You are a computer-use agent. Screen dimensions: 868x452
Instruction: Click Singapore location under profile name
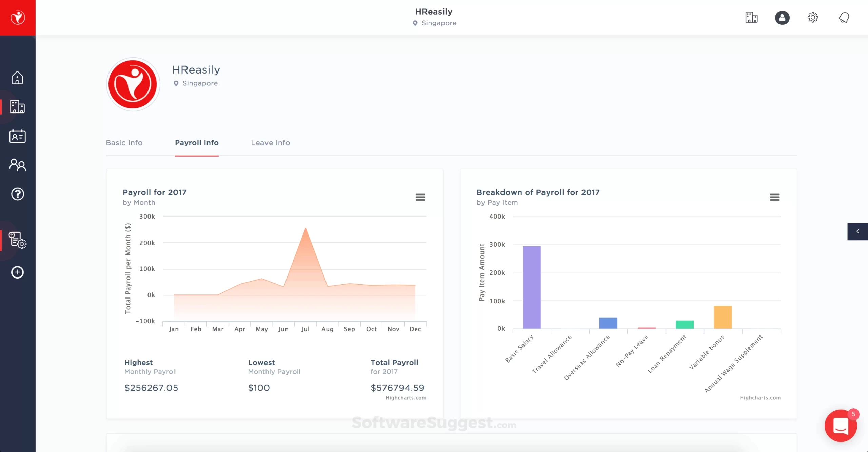click(200, 83)
